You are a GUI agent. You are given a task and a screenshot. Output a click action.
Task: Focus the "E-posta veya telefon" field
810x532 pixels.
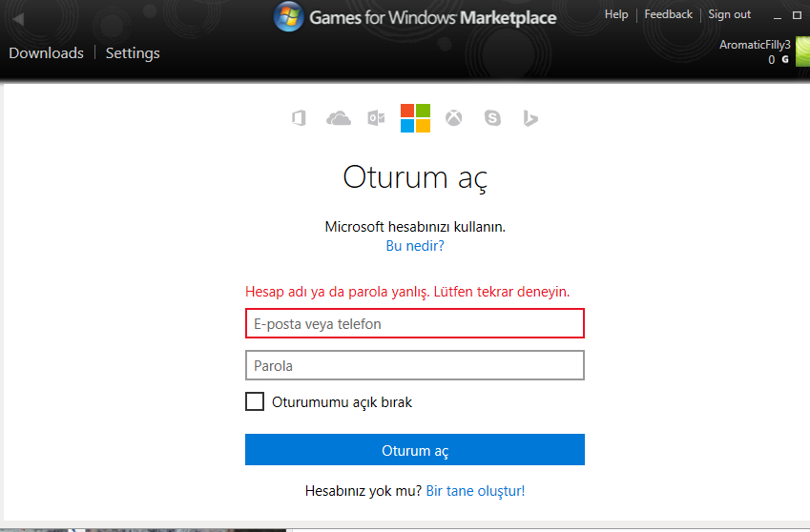415,323
